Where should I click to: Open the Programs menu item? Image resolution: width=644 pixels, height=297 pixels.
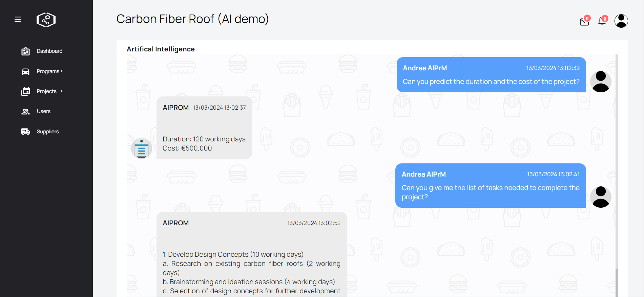(48, 71)
